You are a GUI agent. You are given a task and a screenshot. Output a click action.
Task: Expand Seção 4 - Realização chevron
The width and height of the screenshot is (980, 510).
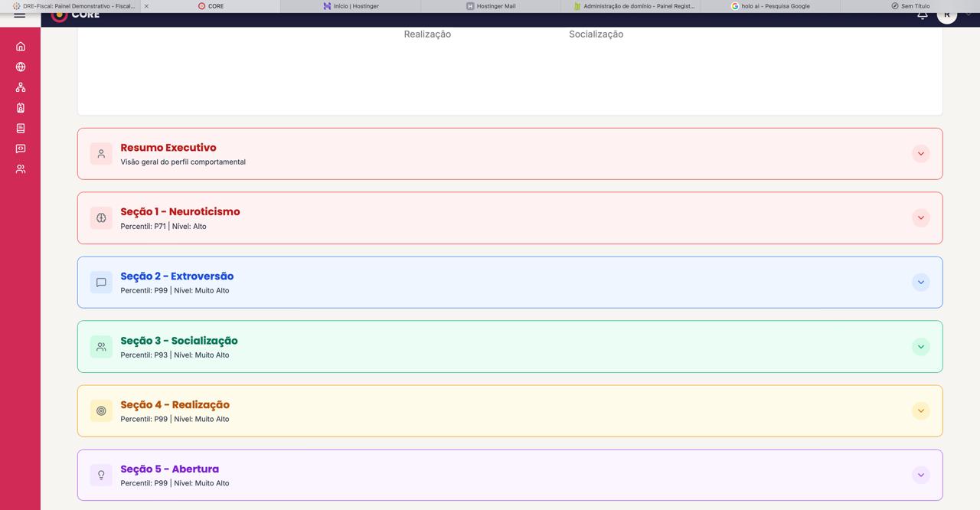coord(920,411)
